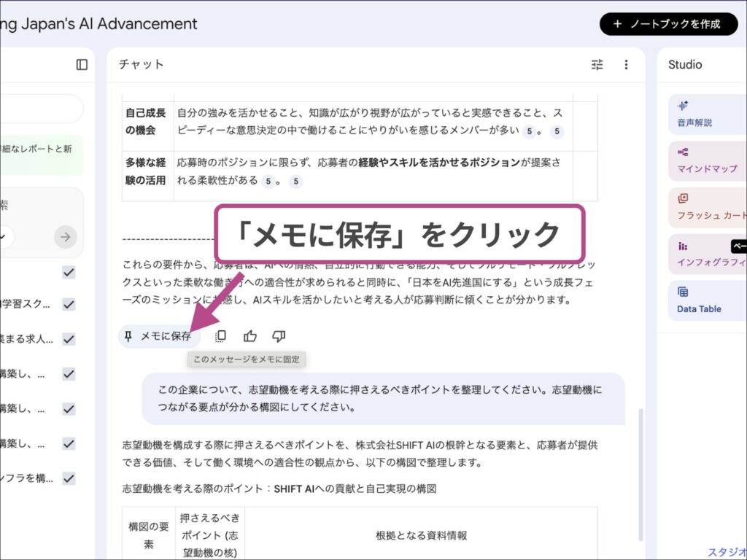Copy the chat response message
747x560 pixels.
click(x=220, y=336)
